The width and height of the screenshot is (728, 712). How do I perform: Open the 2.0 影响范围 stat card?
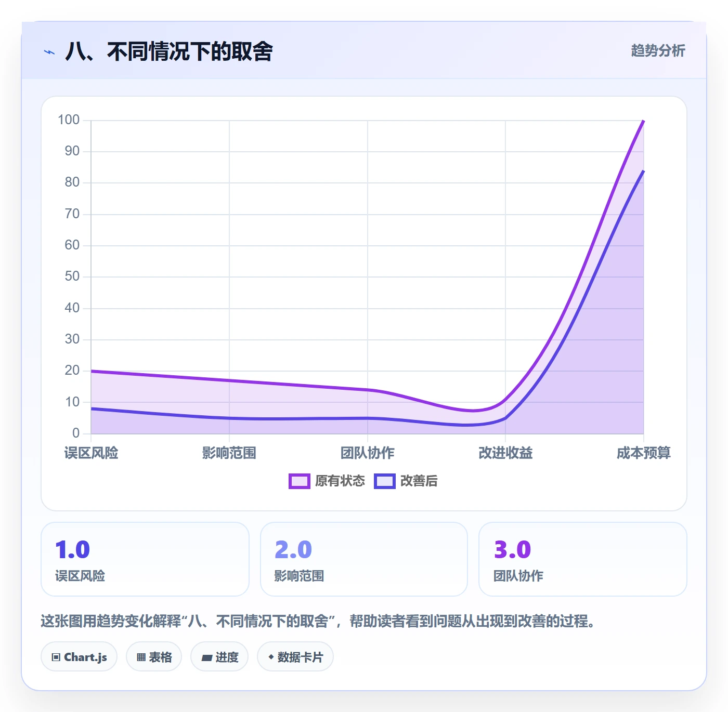tap(364, 559)
